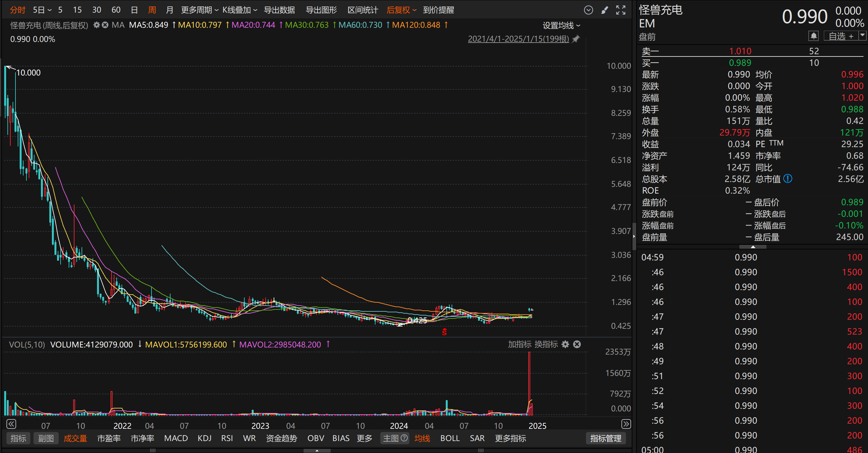This screenshot has height=453, width=868.
Task: Close the MA indicator with X icon
Action: (105, 25)
